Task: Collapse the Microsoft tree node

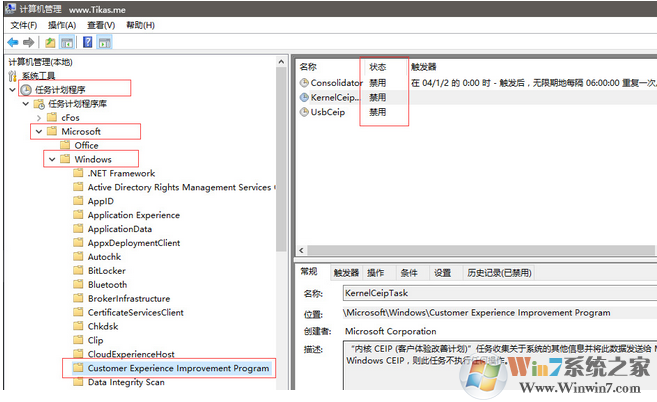Action: pyautogui.click(x=39, y=131)
